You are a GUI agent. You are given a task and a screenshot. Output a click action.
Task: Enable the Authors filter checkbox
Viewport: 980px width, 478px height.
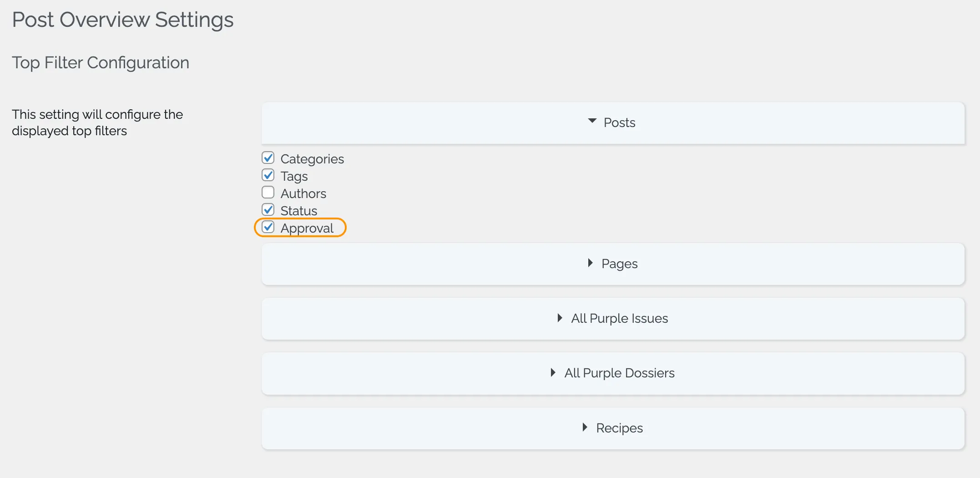click(268, 193)
